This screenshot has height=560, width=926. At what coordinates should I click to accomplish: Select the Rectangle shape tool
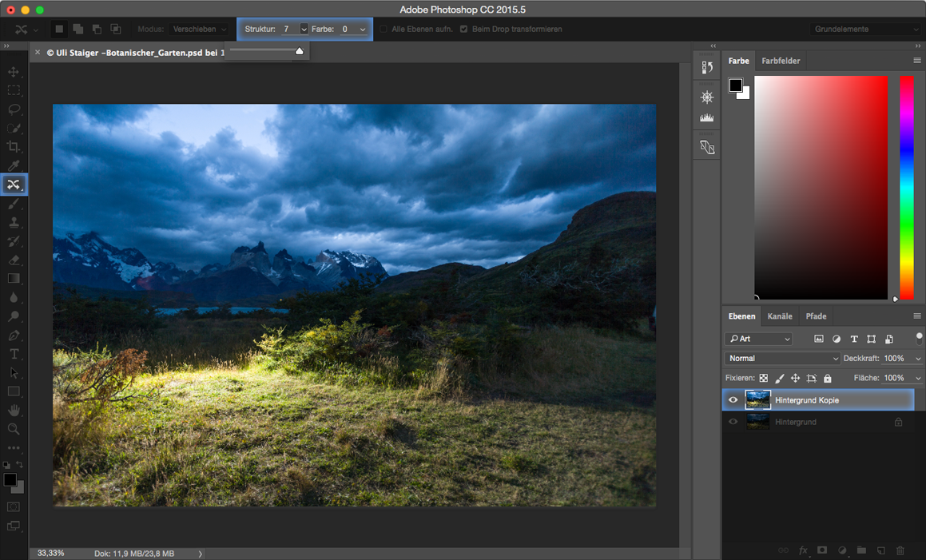click(13, 391)
